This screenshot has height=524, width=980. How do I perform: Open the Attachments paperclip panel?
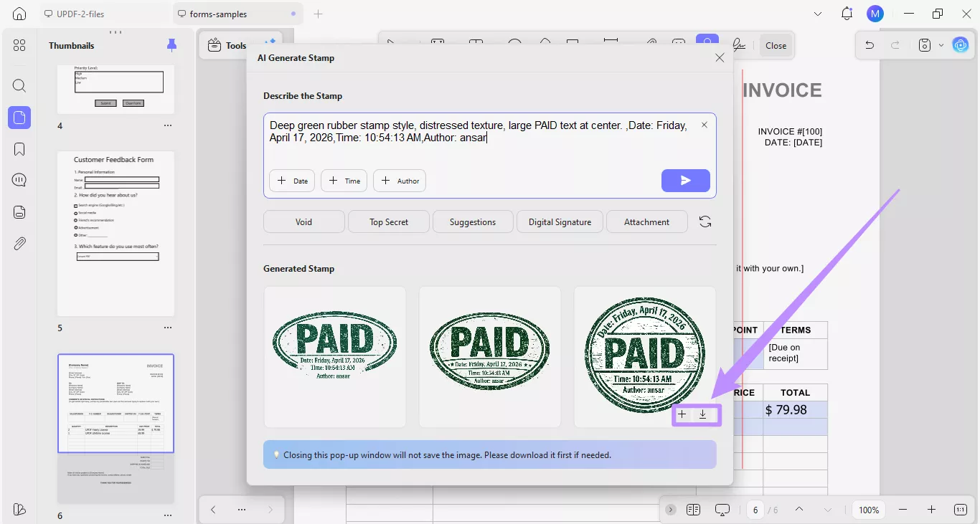pyautogui.click(x=19, y=243)
